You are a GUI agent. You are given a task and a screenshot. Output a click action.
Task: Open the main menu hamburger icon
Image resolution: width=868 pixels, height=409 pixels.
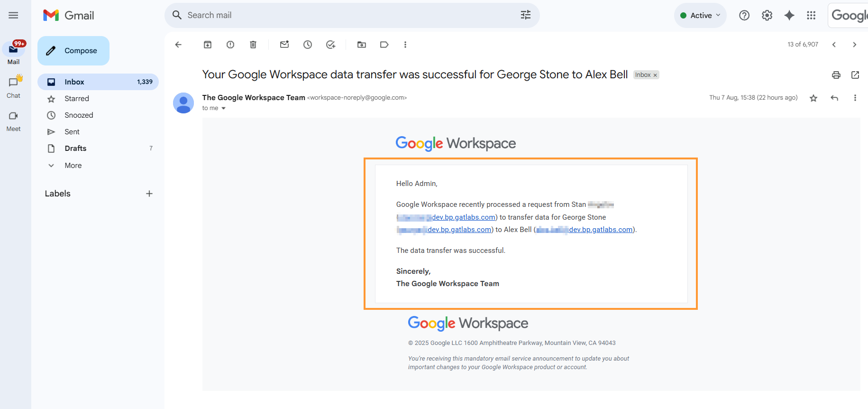[x=13, y=15]
